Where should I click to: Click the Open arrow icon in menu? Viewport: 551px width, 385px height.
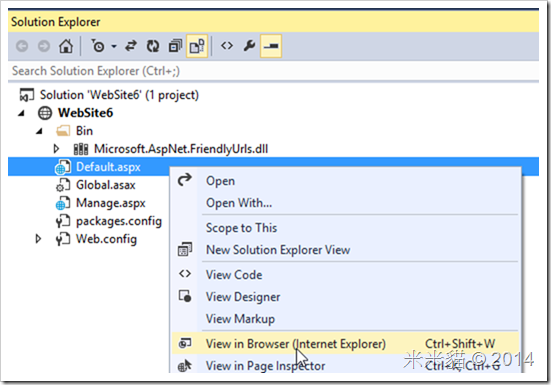[x=185, y=180]
